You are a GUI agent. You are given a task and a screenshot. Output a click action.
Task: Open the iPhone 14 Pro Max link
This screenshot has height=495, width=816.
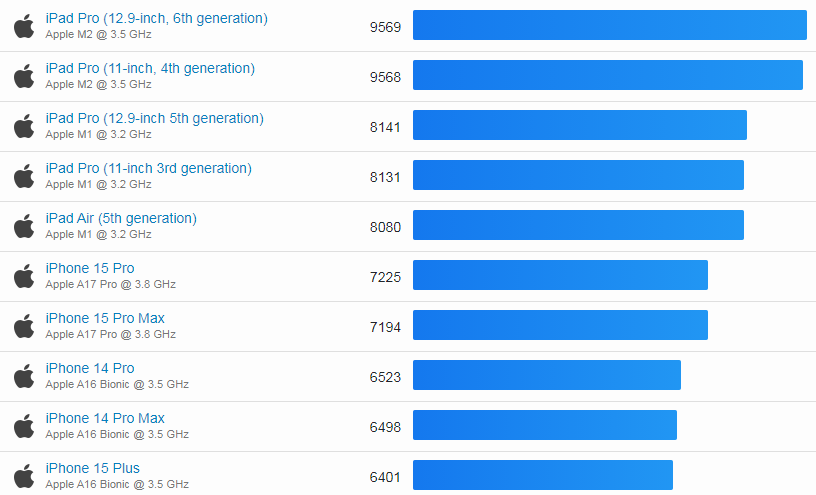(x=105, y=418)
